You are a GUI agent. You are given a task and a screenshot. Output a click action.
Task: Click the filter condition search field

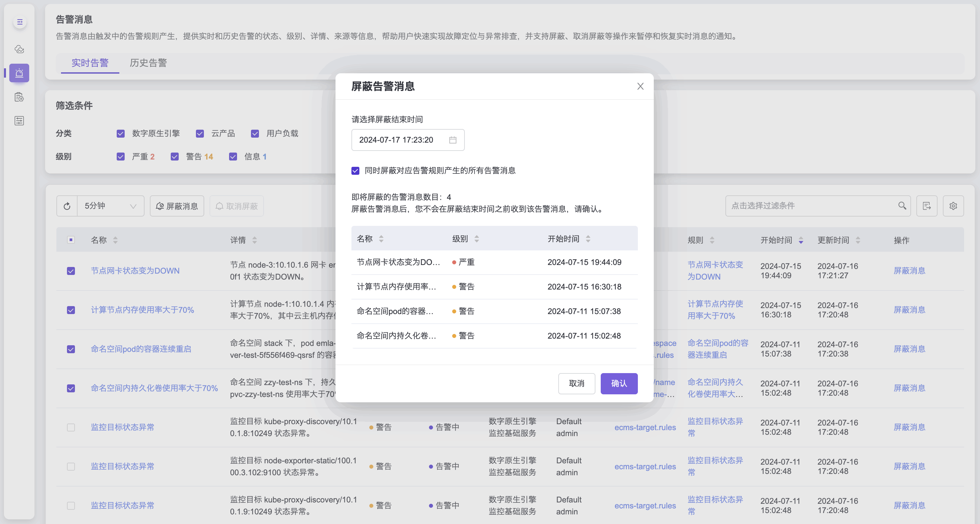pos(810,206)
